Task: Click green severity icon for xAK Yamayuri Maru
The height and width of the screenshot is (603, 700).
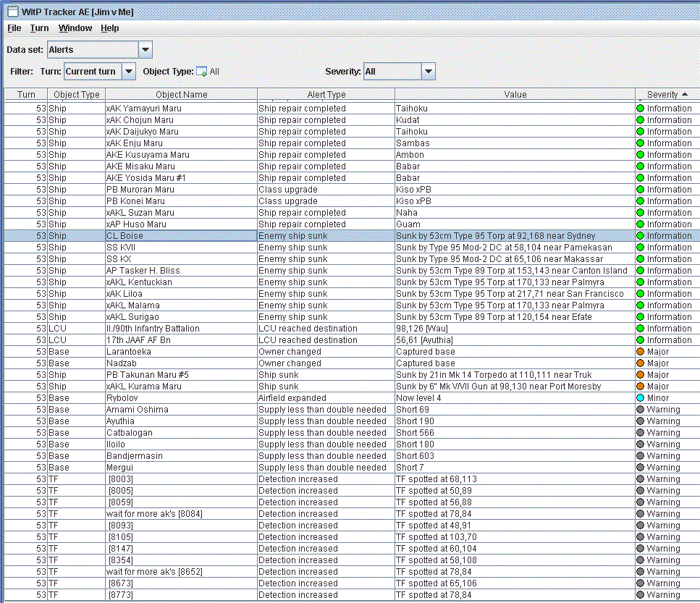Action: 641,108
